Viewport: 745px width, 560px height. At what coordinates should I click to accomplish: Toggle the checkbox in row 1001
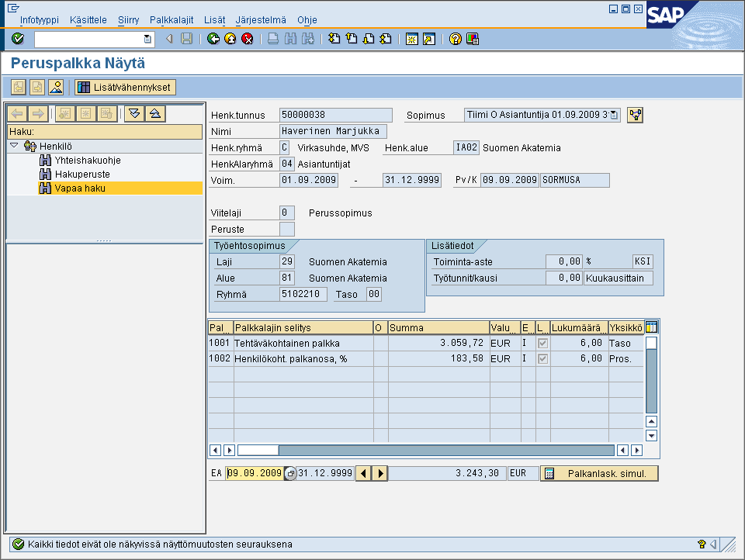(542, 343)
